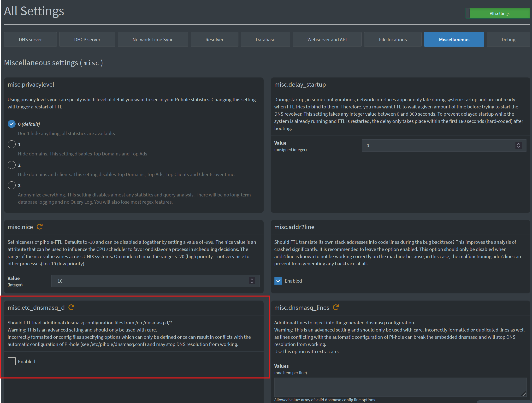Select privacy level 3 to anonymize everything
The image size is (532, 403).
pos(11,185)
